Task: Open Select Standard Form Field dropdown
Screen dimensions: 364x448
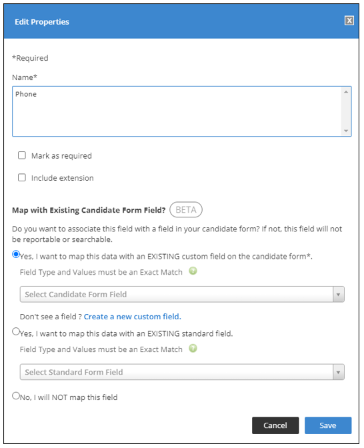Action: click(x=182, y=372)
